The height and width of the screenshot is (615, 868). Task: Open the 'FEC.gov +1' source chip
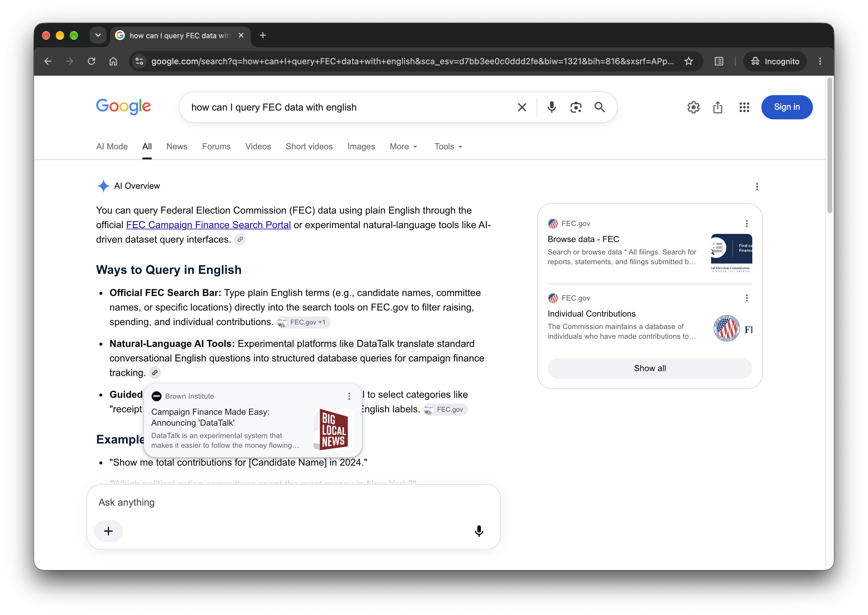[x=303, y=322]
